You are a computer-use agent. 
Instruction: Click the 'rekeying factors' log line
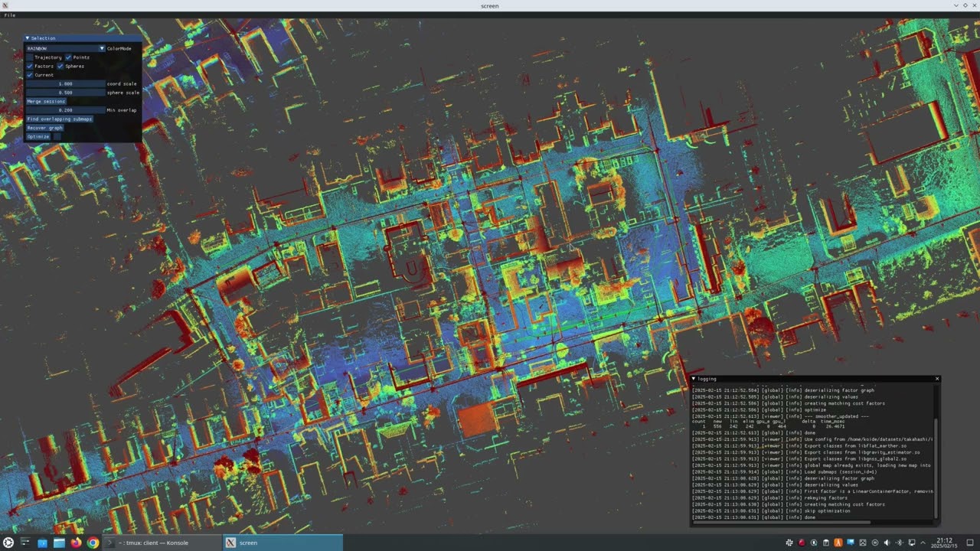769,497
